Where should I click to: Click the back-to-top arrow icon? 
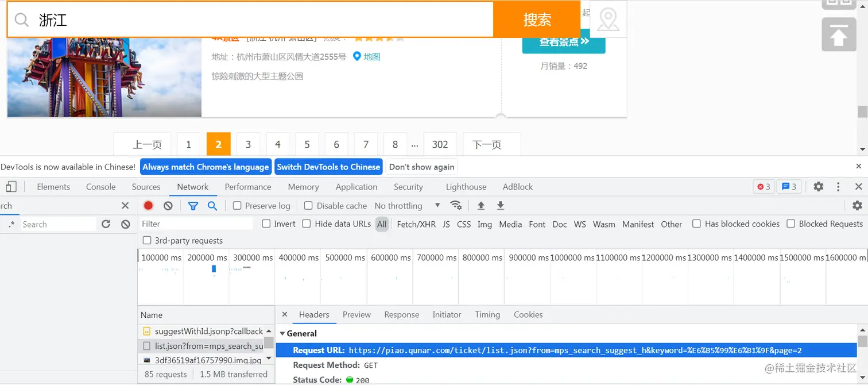point(839,34)
